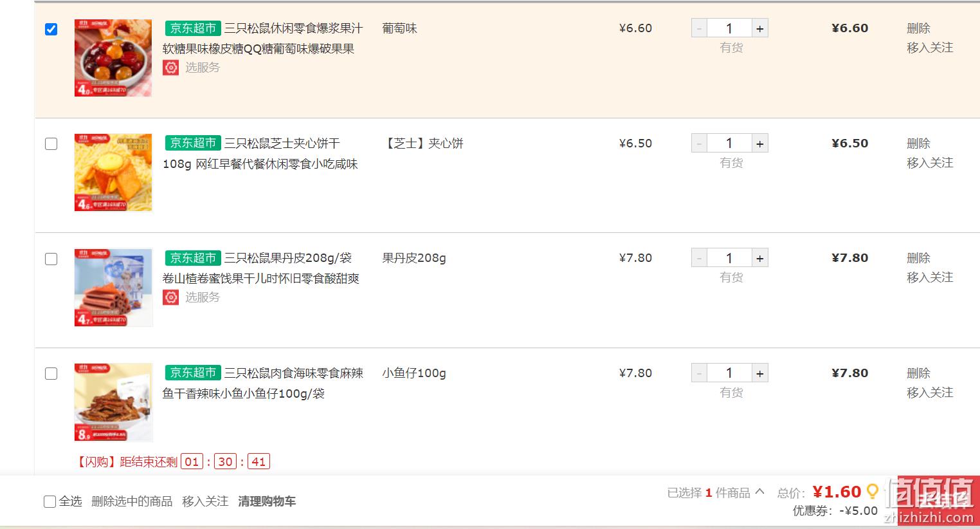Screen dimensions: 980x529
Task: Decrease quantity of the 葡萄味 gummy item
Action: (x=700, y=28)
